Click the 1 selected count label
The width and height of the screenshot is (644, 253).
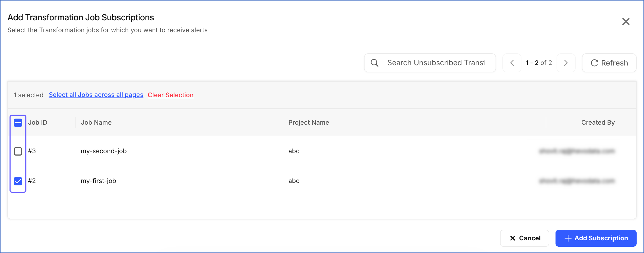tap(29, 95)
